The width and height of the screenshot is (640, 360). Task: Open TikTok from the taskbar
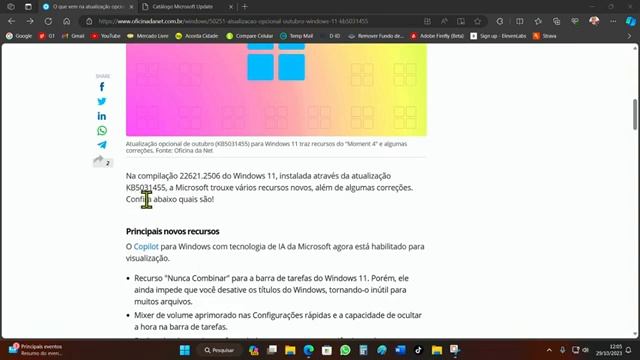(418, 350)
